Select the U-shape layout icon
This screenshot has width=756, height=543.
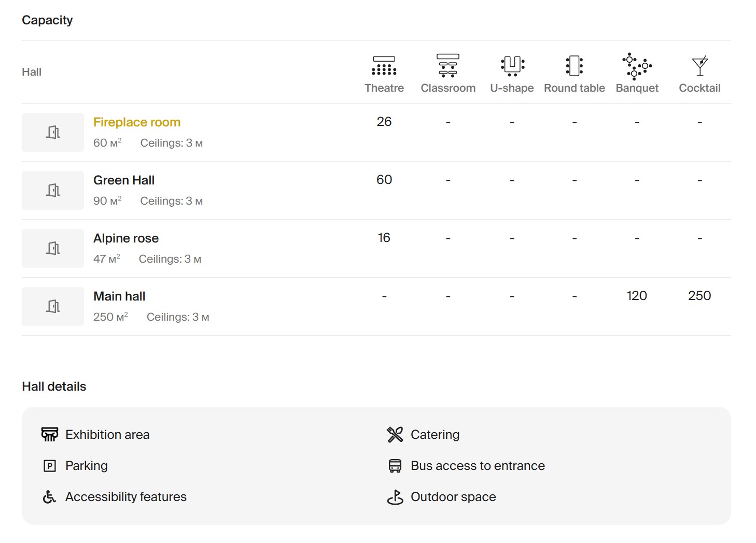pyautogui.click(x=512, y=66)
